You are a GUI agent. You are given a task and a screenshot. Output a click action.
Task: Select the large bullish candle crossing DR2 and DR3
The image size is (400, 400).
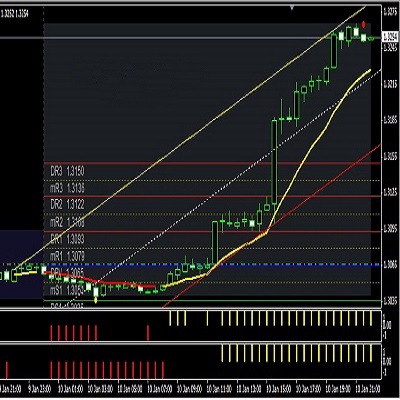click(274, 161)
